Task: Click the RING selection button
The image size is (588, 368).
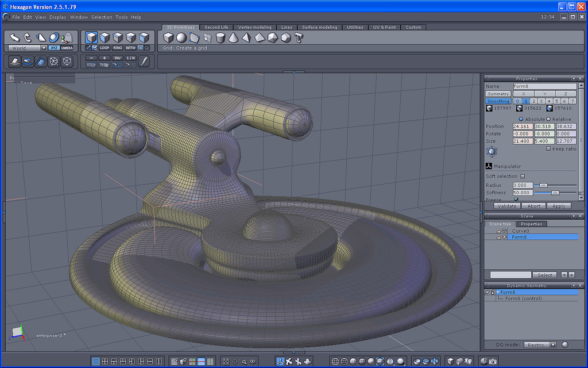Action: [x=118, y=48]
